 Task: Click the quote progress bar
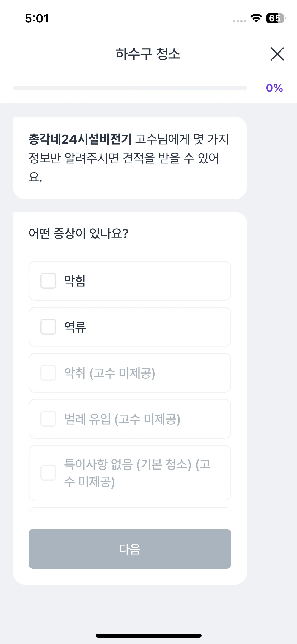click(130, 88)
